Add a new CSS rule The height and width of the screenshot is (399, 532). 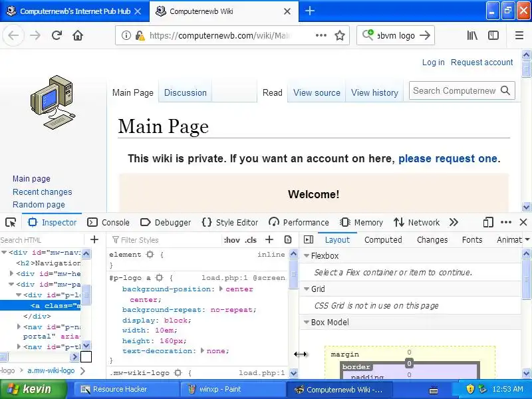(x=269, y=239)
